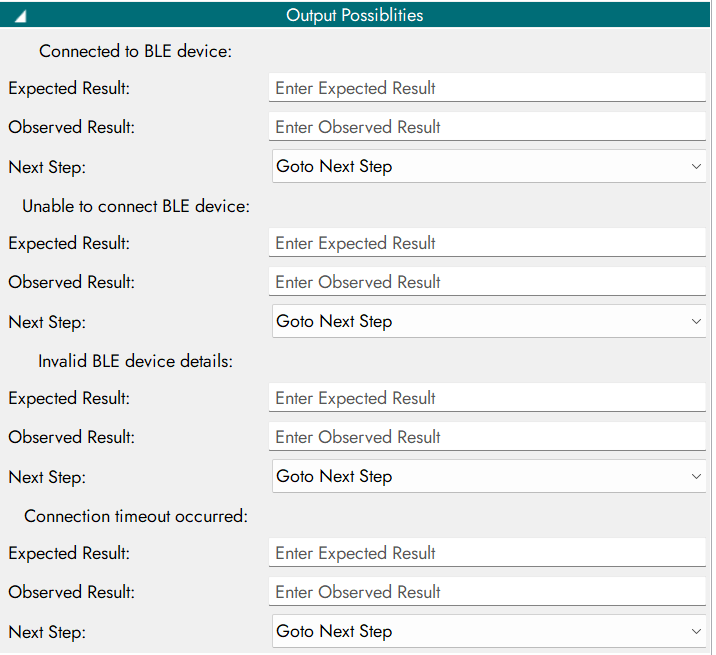Collapse the Output Possibilities panel triangle
716x655 pixels.
pyautogui.click(x=21, y=16)
